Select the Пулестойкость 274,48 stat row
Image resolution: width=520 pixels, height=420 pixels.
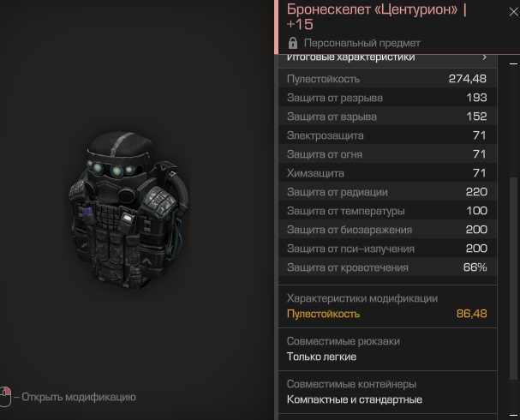tap(387, 79)
